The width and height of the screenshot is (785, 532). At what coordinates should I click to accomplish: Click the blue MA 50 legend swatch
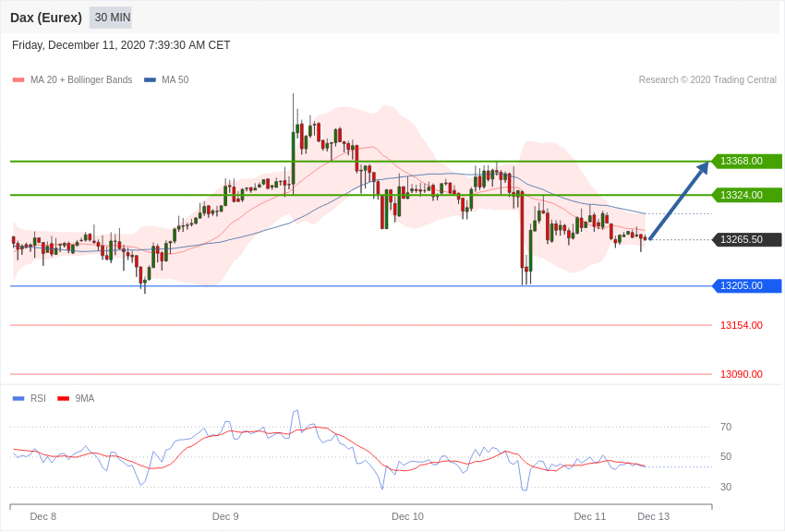click(150, 80)
